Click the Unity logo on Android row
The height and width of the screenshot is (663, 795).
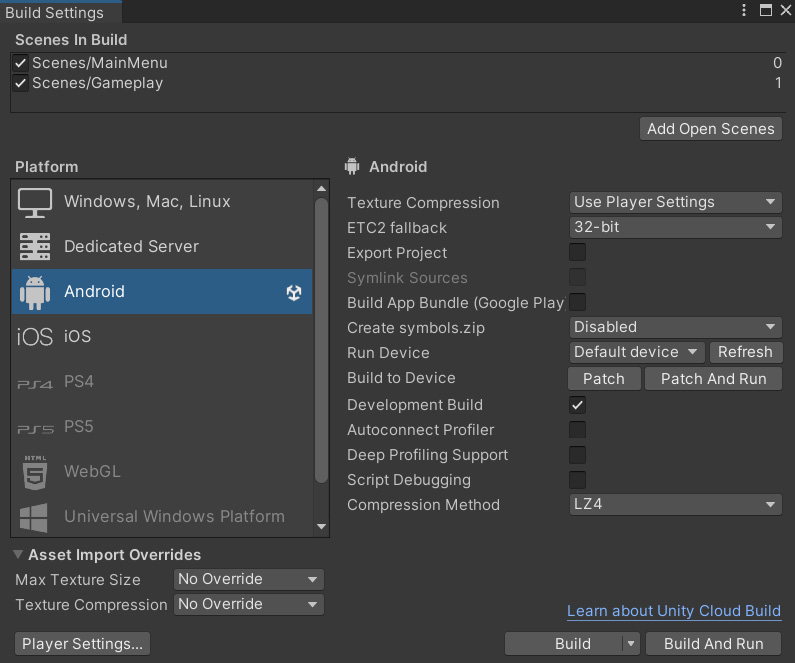[294, 292]
